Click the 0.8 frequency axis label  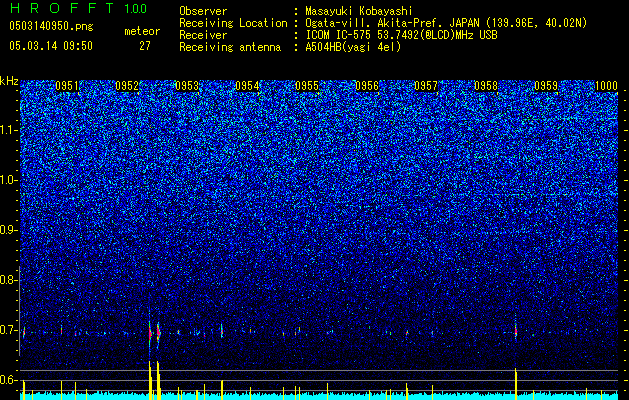coord(9,280)
